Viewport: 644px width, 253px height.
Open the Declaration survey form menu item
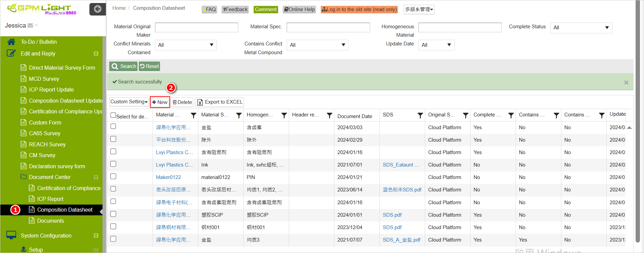57,166
